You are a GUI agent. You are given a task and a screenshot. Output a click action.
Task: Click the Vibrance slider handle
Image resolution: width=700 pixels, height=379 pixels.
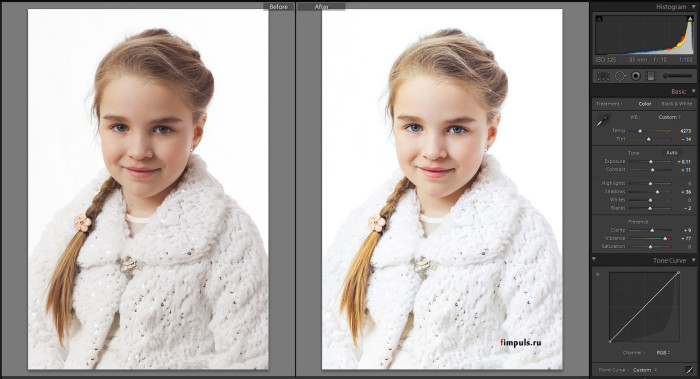pos(665,238)
